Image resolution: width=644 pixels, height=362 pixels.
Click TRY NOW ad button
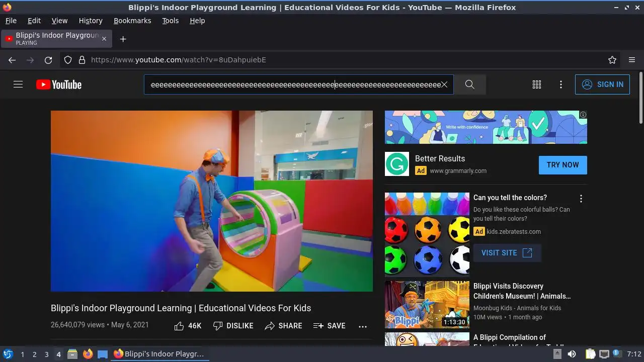click(562, 165)
